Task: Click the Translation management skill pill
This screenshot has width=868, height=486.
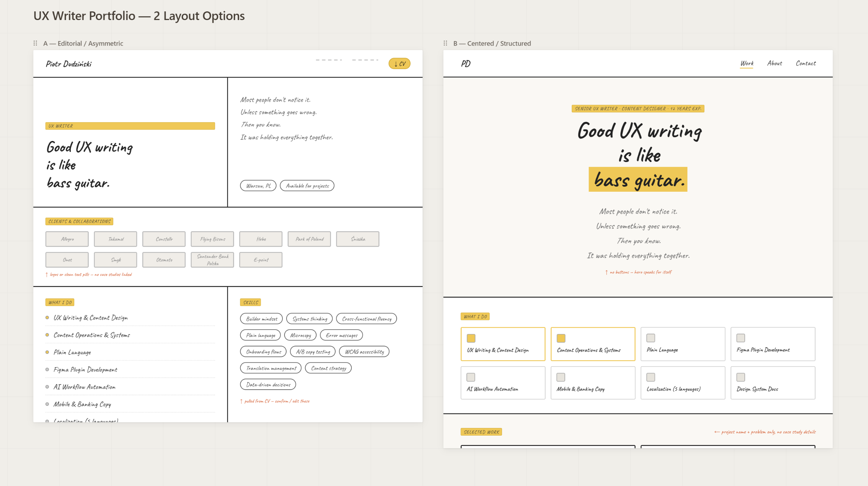Action: tap(271, 368)
